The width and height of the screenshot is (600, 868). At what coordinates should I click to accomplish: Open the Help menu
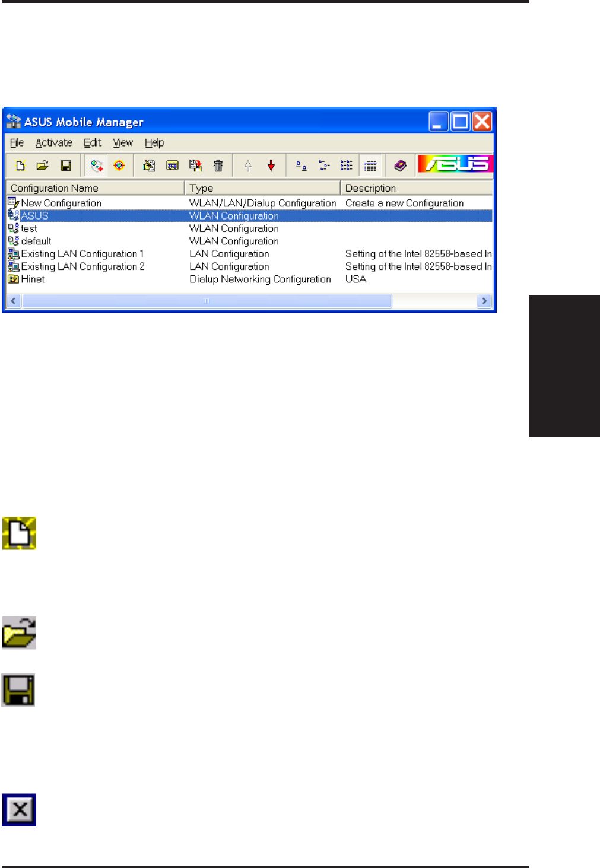tap(154, 142)
